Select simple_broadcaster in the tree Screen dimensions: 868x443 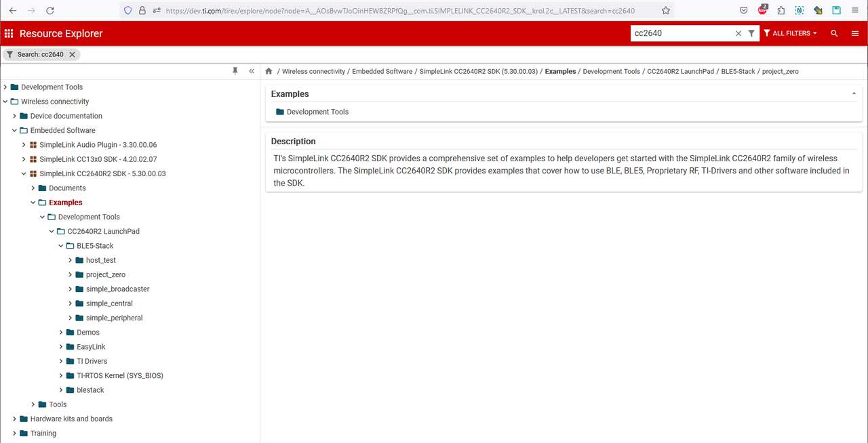(117, 289)
